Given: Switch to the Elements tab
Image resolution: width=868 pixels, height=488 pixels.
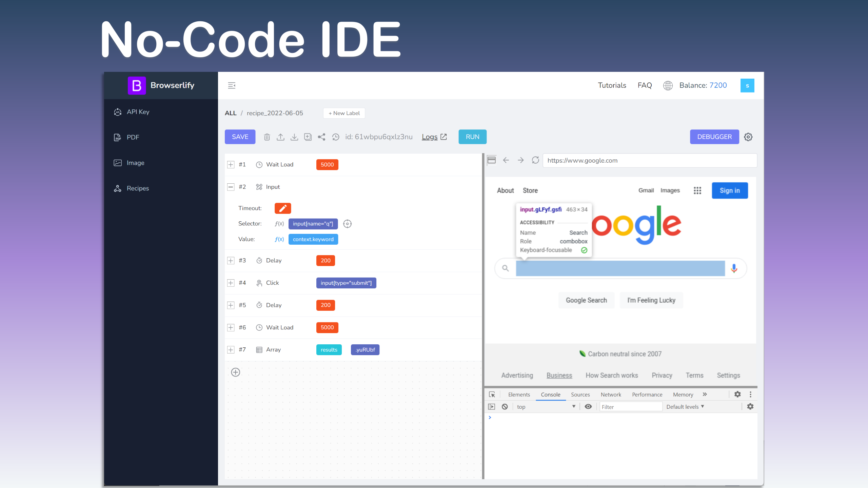Looking at the screenshot, I should tap(519, 394).
